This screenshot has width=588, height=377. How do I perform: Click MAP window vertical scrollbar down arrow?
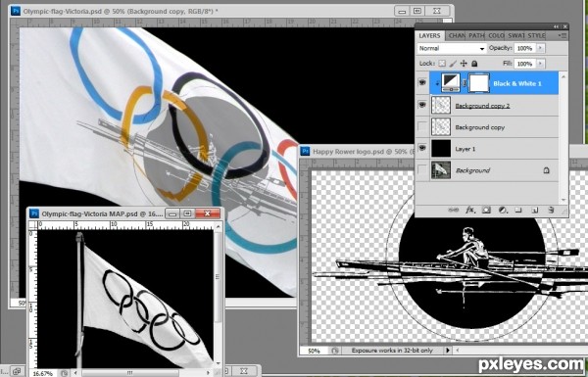pos(219,363)
